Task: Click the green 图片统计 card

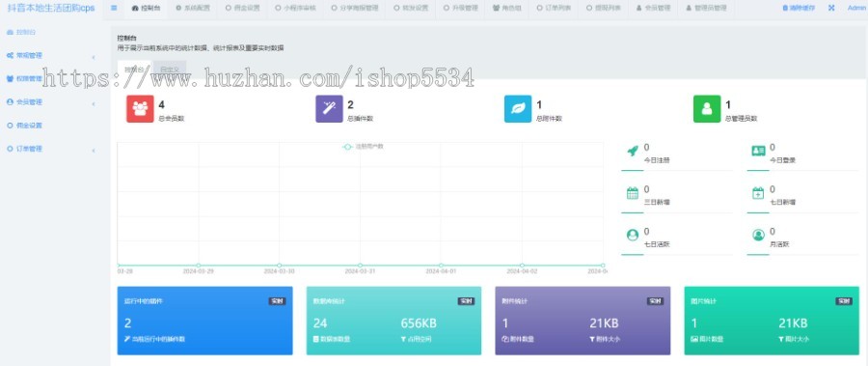Action: [772, 321]
